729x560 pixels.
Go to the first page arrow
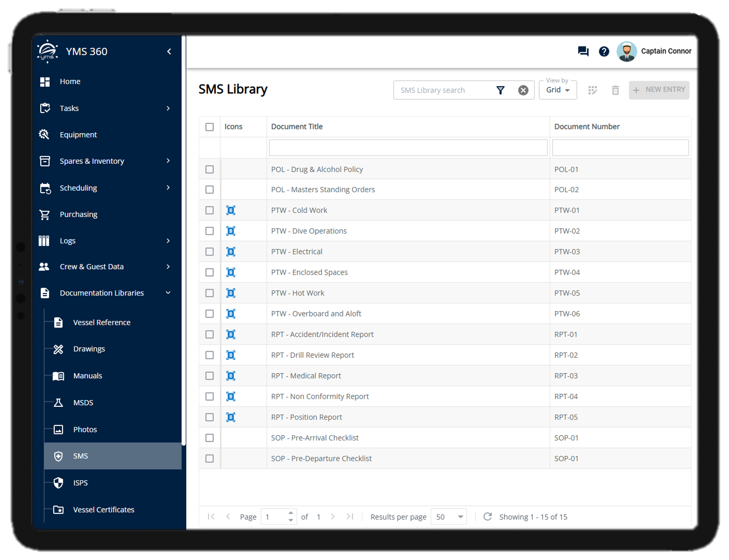pyautogui.click(x=211, y=516)
